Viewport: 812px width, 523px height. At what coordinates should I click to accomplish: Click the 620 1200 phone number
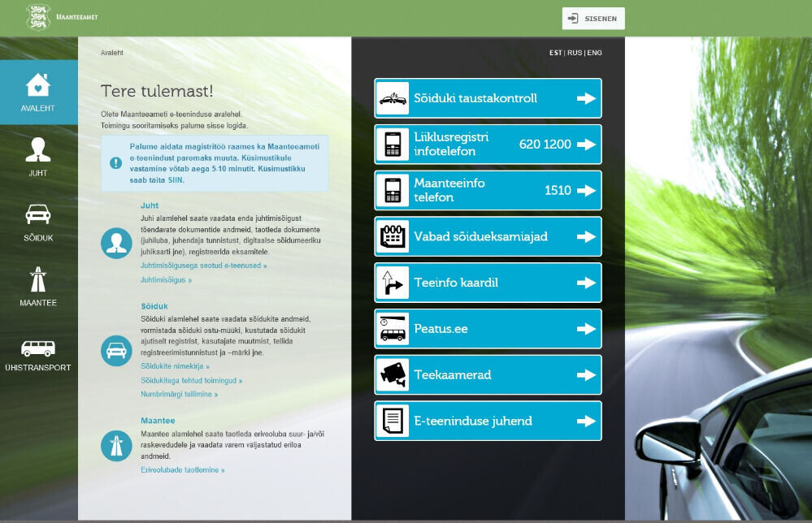(545, 145)
